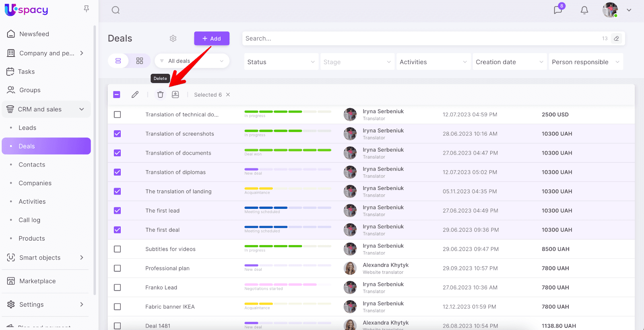Open Deals settings gear icon
The width and height of the screenshot is (644, 330).
173,39
